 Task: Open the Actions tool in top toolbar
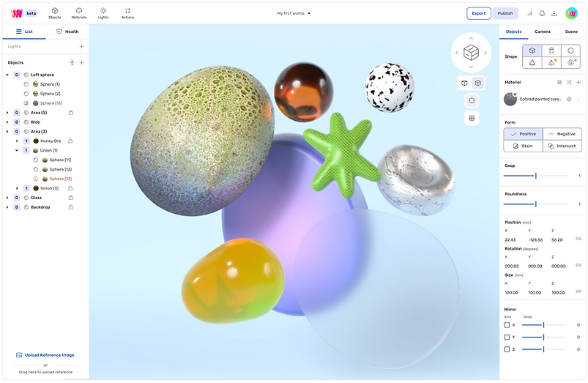point(127,13)
